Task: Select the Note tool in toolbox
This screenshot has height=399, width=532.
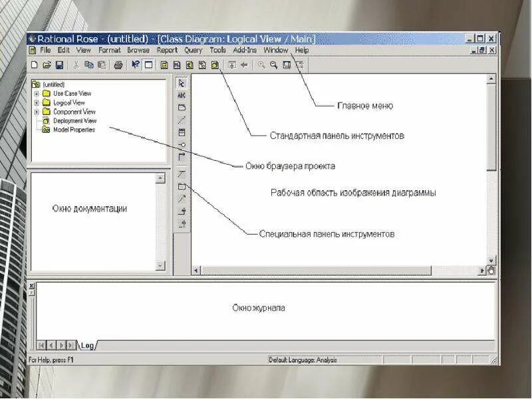Action: point(182,108)
